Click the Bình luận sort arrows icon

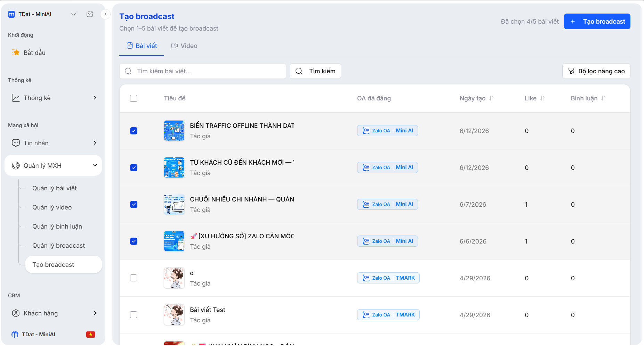pyautogui.click(x=603, y=98)
